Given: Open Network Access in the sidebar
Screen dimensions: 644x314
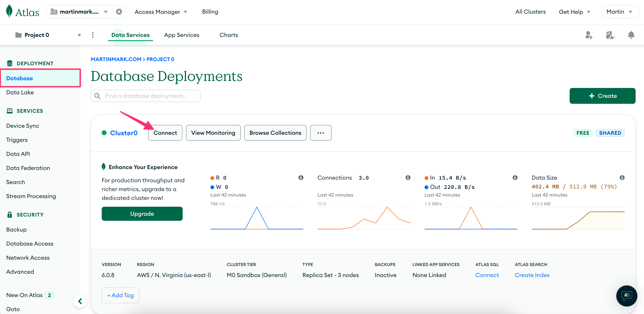Looking at the screenshot, I should click(28, 257).
